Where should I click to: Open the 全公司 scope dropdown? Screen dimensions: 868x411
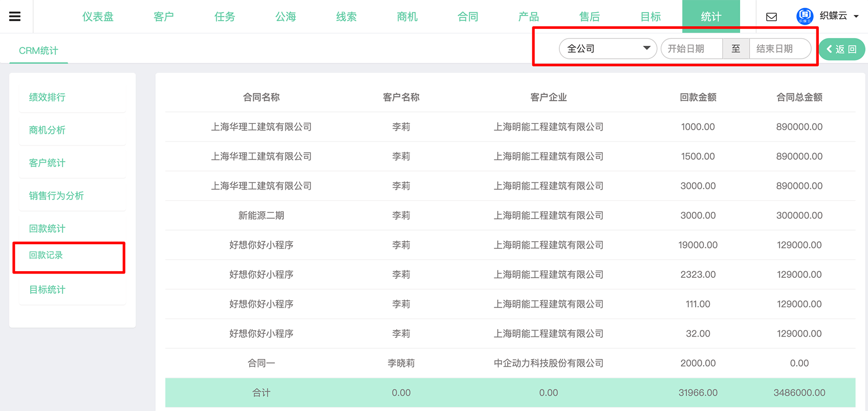pyautogui.click(x=608, y=49)
